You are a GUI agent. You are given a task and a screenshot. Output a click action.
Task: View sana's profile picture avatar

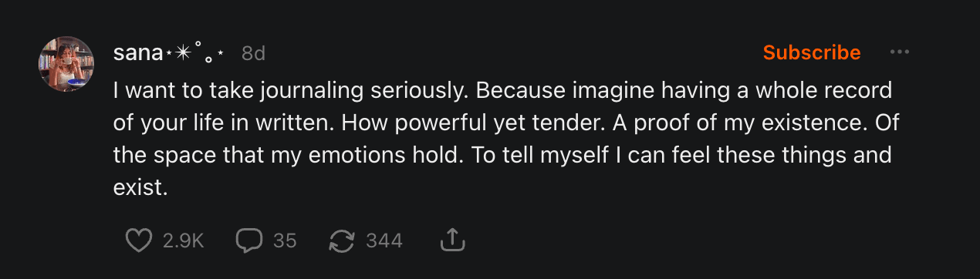click(x=66, y=63)
